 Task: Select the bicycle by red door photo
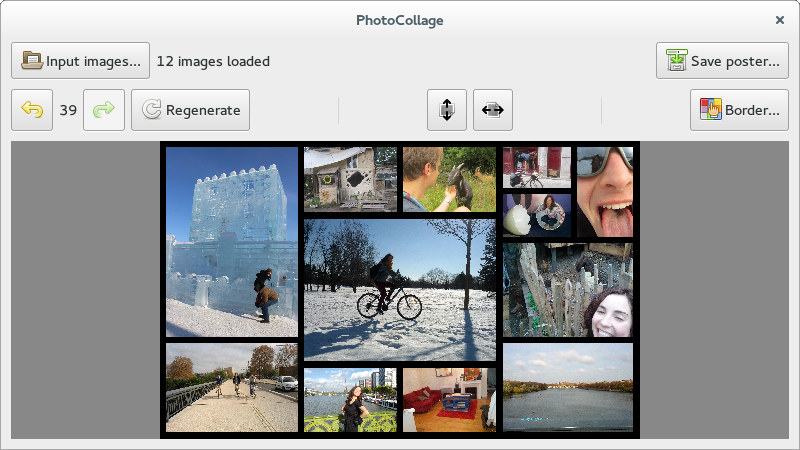537,167
